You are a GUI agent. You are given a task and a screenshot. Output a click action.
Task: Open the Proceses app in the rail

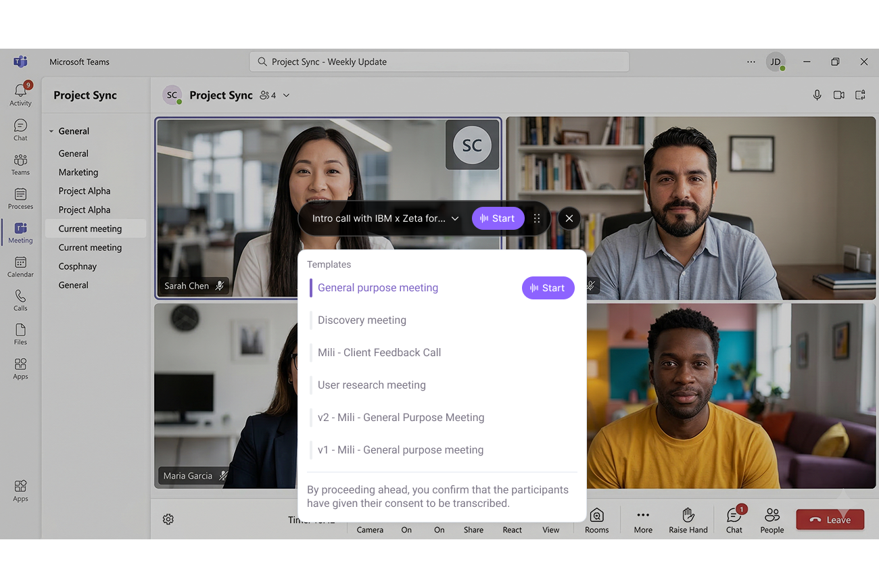coord(20,198)
